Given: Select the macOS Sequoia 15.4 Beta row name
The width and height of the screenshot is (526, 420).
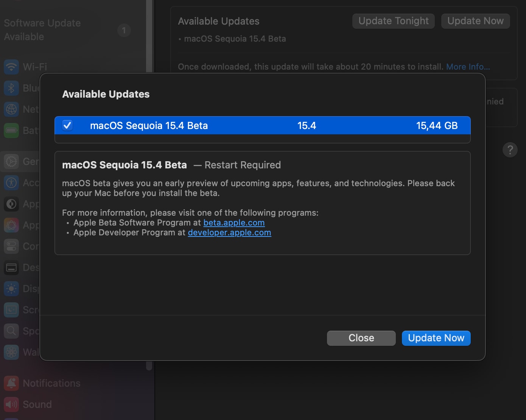Looking at the screenshot, I should pos(149,126).
